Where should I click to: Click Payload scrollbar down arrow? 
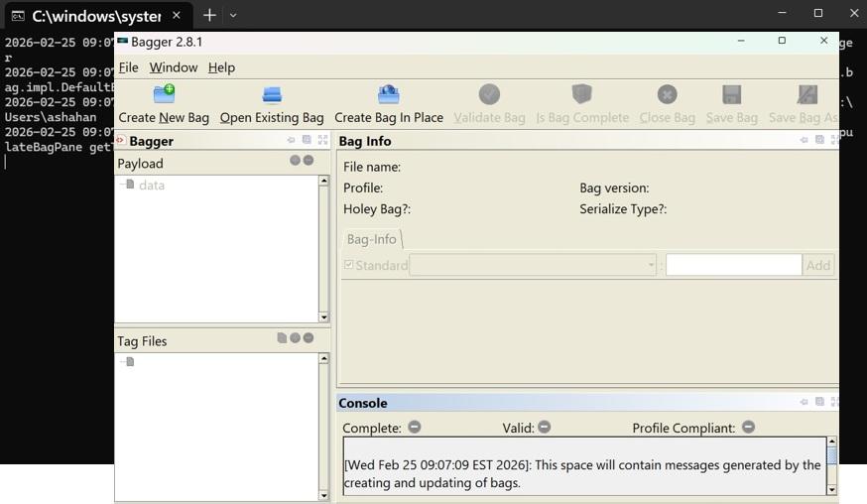(324, 317)
